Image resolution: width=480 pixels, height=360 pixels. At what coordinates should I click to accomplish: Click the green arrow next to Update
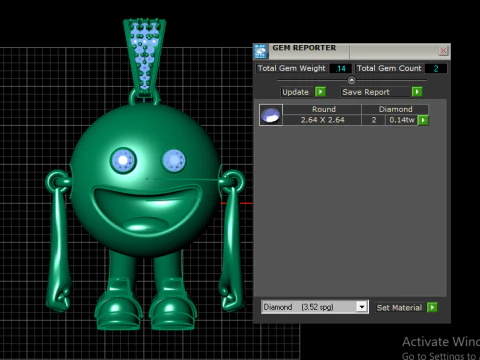(x=320, y=92)
